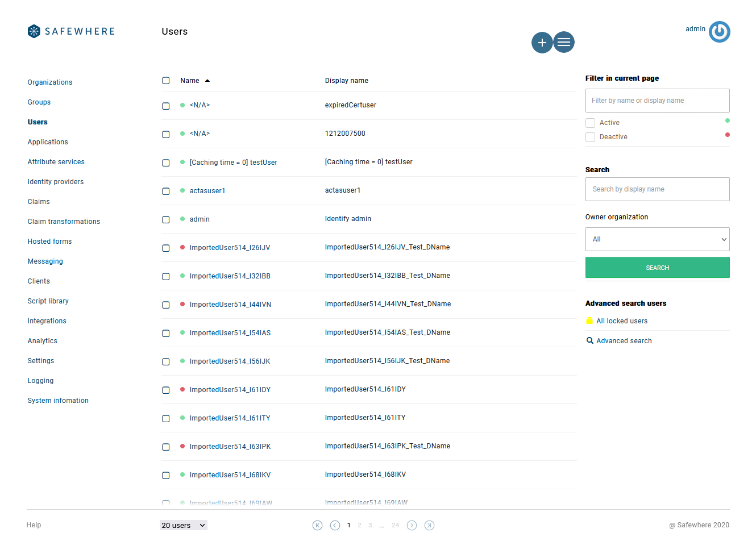Click the add user plus icon

point(542,43)
